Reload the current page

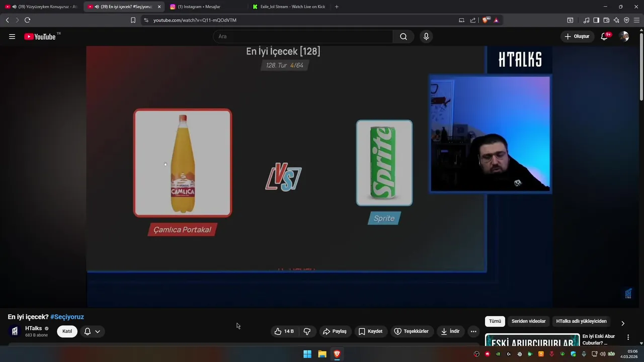point(27,20)
